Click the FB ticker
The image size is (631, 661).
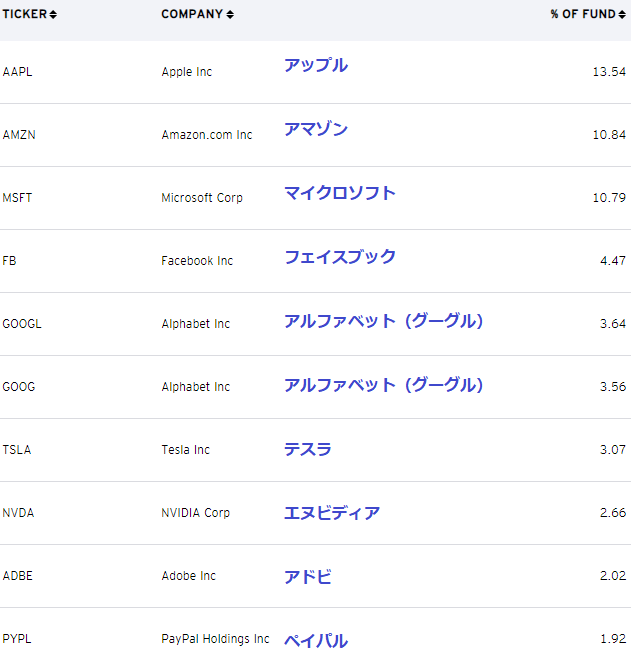pos(10,261)
